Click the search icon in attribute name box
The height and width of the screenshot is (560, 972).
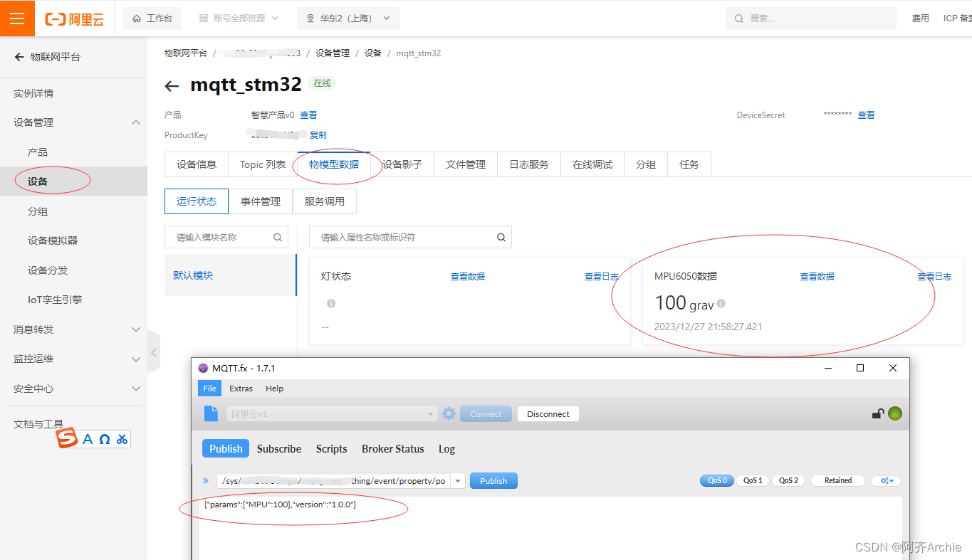click(x=501, y=238)
